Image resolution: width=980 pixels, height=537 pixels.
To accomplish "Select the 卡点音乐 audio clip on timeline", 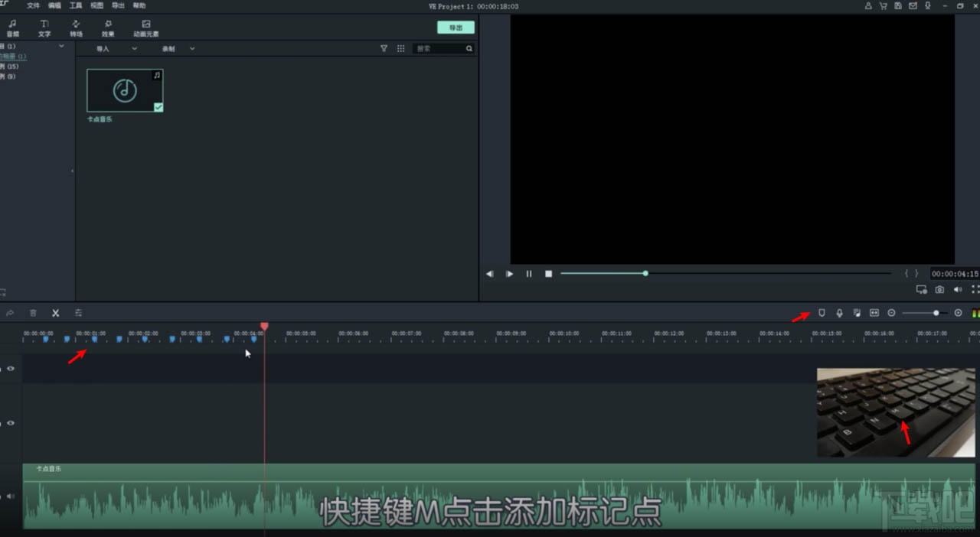I will pyautogui.click(x=499, y=496).
